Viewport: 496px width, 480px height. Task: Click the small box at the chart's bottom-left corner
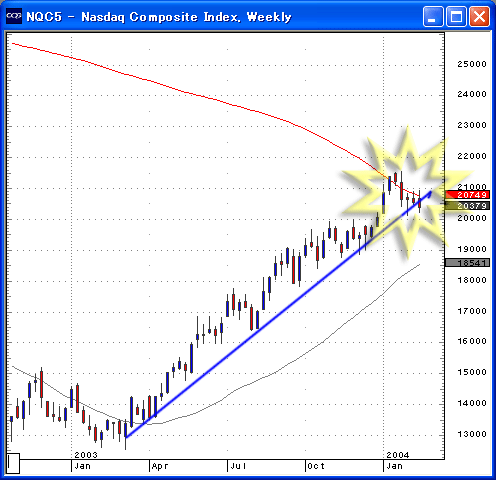pos(13,463)
